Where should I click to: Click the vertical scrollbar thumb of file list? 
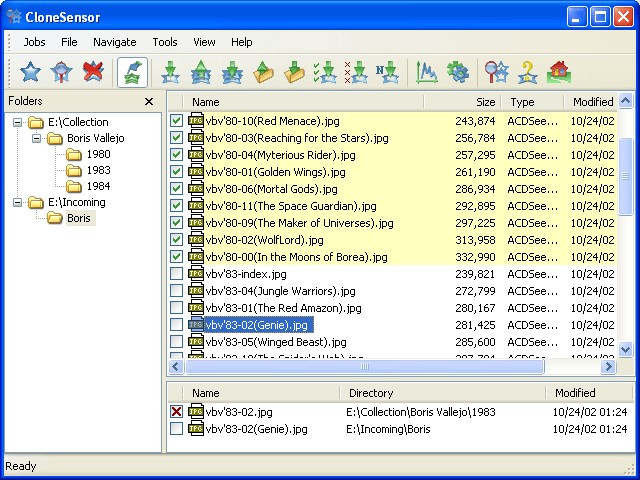pyautogui.click(x=625, y=176)
